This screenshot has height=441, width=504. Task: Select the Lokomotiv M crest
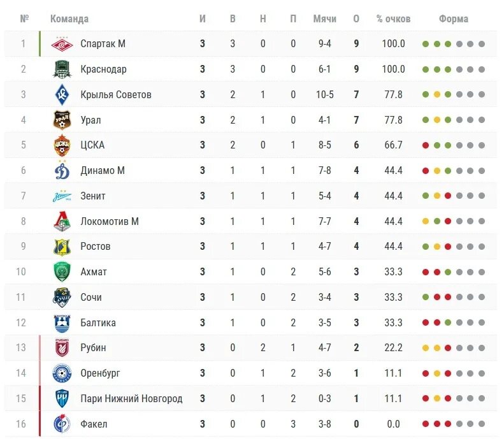click(62, 221)
